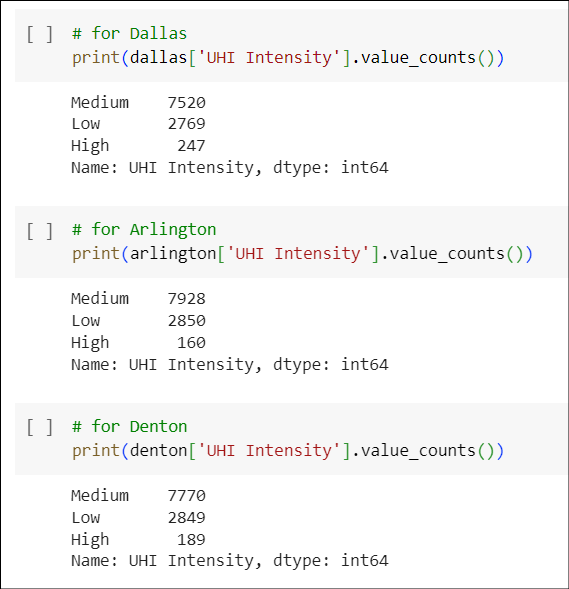The width and height of the screenshot is (569, 589).
Task: Run the Arlington value_counts cell
Action: 40,230
